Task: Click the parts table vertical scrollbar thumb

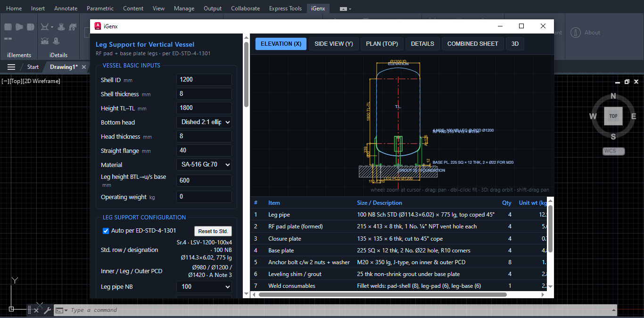Action: click(x=550, y=229)
